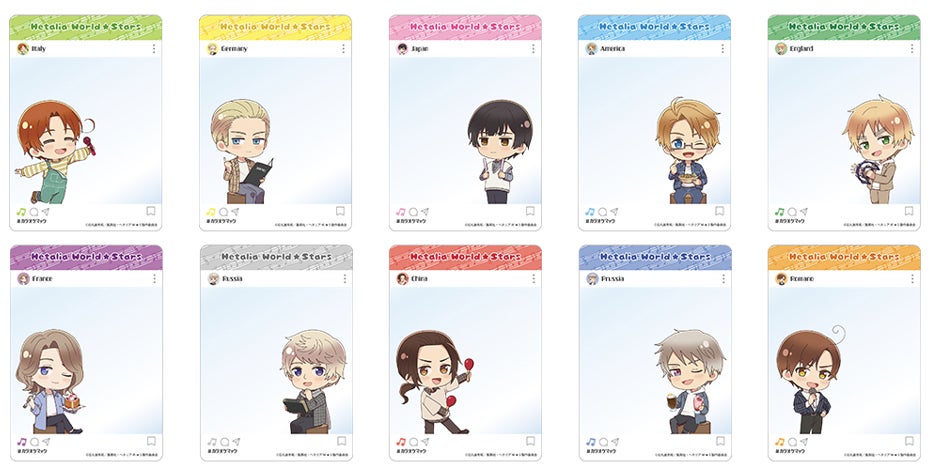Open the three-dot menu on Romano card
This screenshot has width=932, height=469.
[912, 279]
